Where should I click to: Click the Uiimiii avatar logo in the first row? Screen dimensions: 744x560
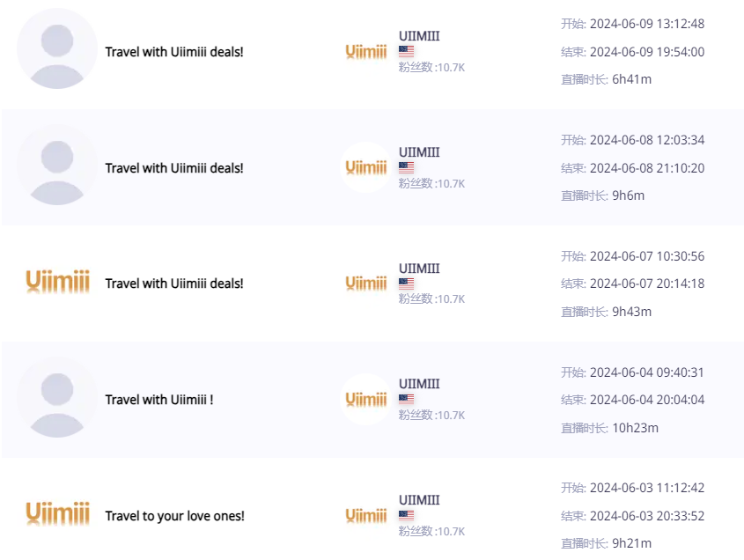(x=365, y=51)
